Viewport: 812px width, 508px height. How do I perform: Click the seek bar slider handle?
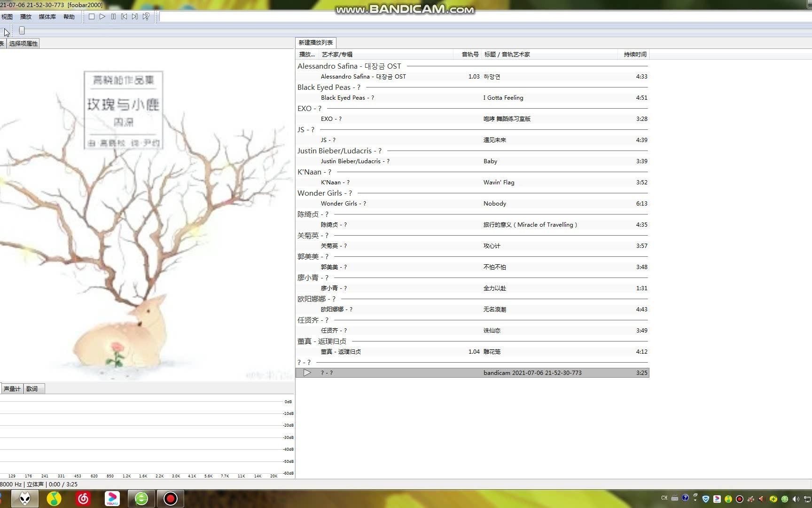pos(22,31)
